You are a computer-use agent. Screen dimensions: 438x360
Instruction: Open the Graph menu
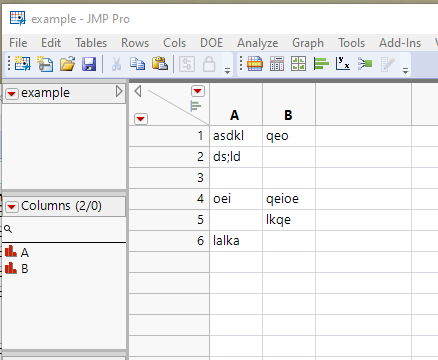308,43
